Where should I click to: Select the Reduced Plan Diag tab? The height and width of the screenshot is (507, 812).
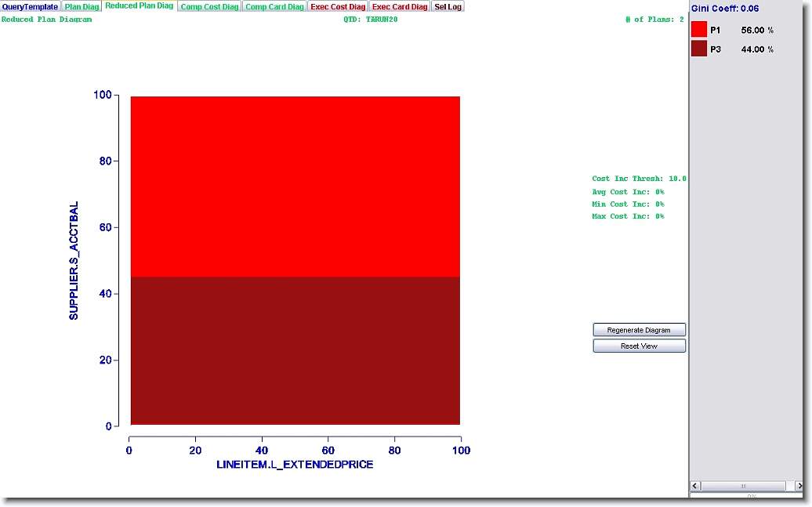pyautogui.click(x=139, y=5)
